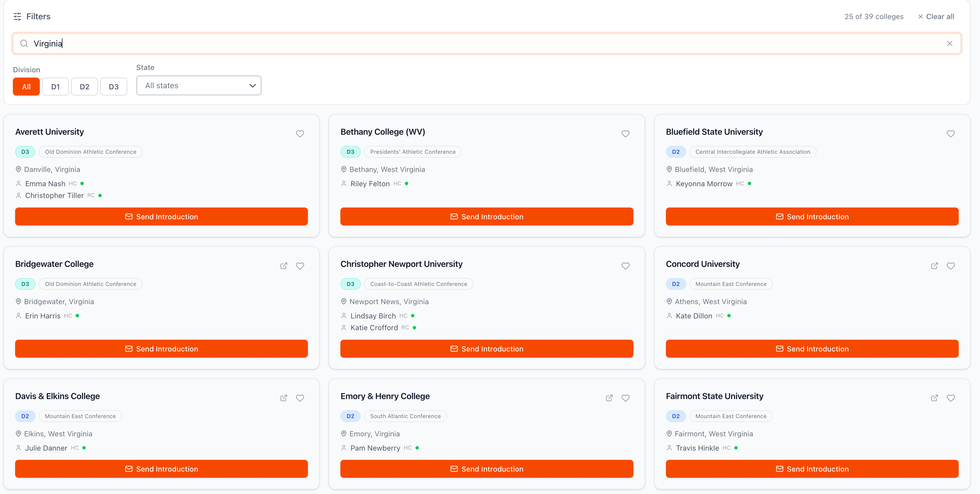
Task: Click coach Erin Harris
Action: (x=43, y=316)
